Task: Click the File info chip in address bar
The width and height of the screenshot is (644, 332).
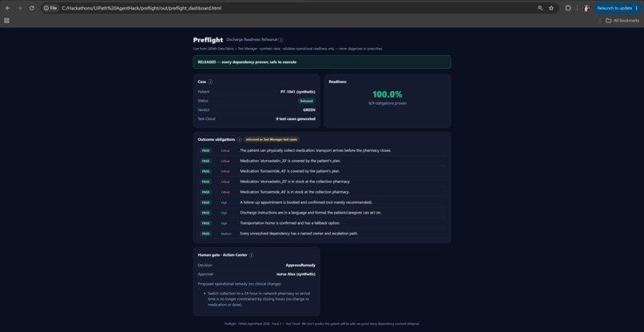Action: [x=50, y=8]
